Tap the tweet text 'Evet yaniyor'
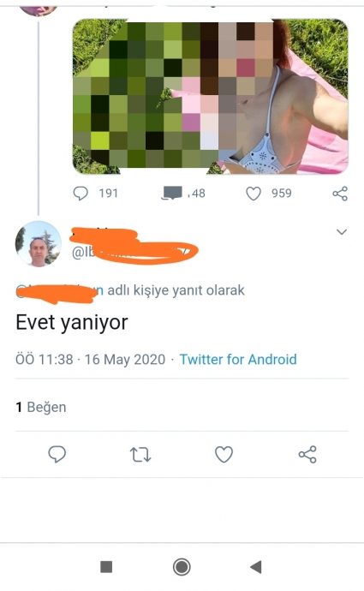 (72, 323)
